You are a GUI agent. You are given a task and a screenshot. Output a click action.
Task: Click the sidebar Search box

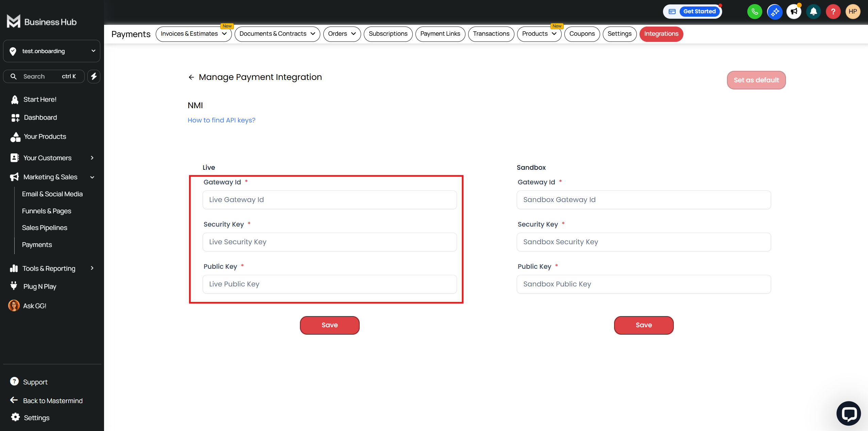[x=44, y=76]
